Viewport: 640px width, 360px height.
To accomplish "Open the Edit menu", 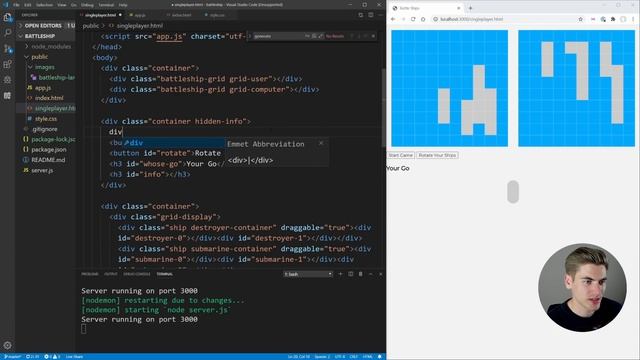I will [28, 5].
